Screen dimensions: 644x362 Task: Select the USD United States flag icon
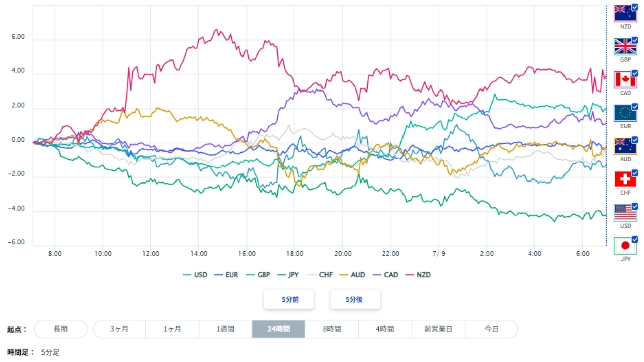pyautogui.click(x=625, y=213)
